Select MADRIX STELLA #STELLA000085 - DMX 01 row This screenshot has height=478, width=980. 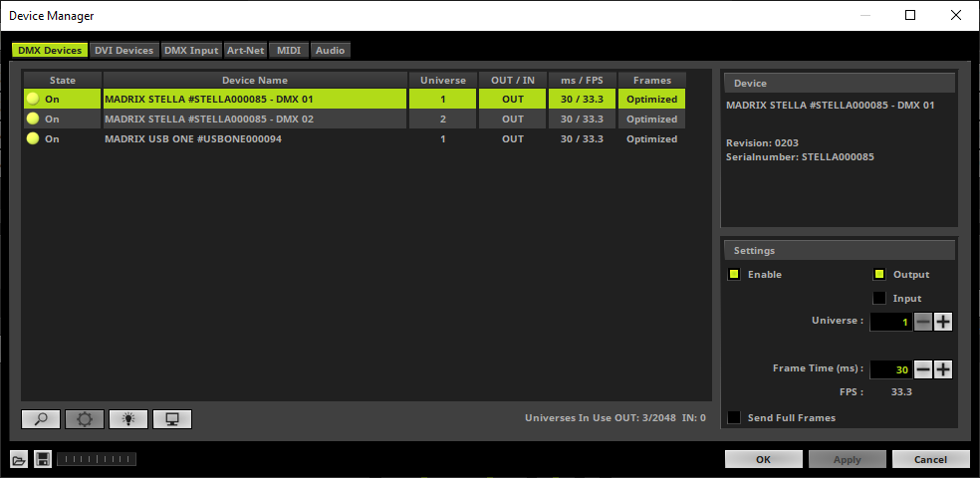click(x=355, y=99)
